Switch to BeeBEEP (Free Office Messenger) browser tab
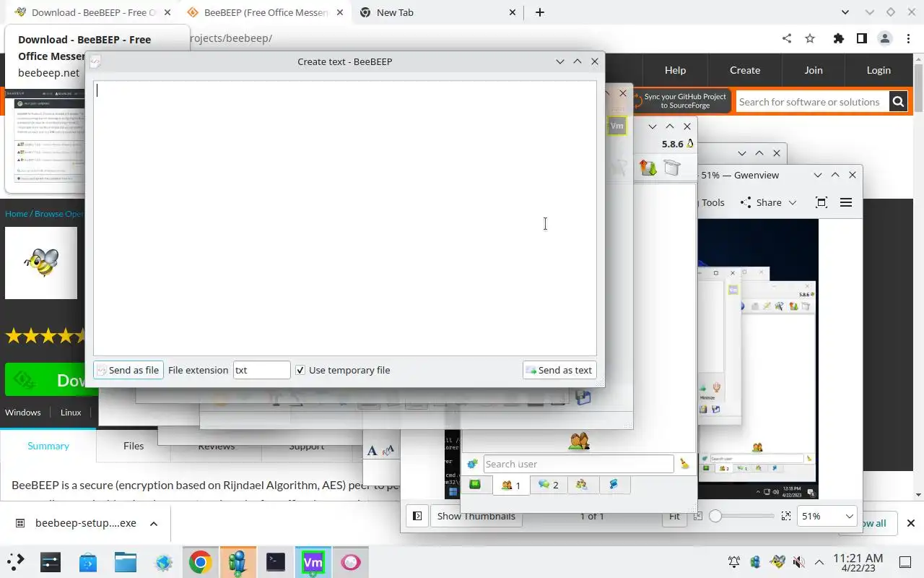This screenshot has height=578, width=924. coord(266,12)
